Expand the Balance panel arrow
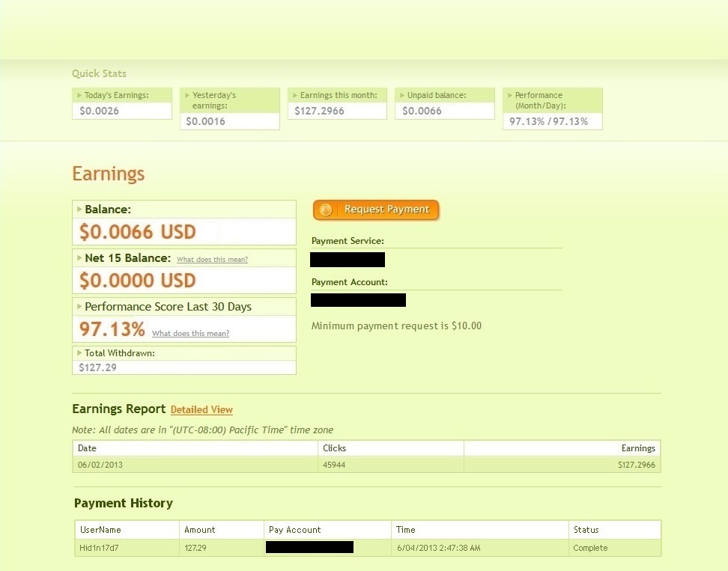 [80, 210]
